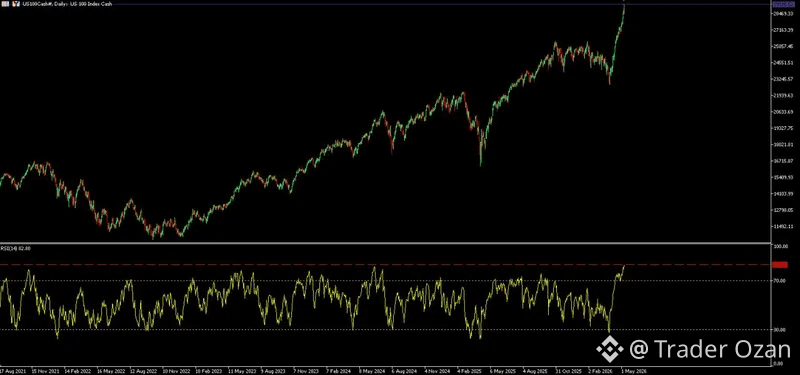
Task: Click the 30.00 RSI scale label
Action: (779, 330)
